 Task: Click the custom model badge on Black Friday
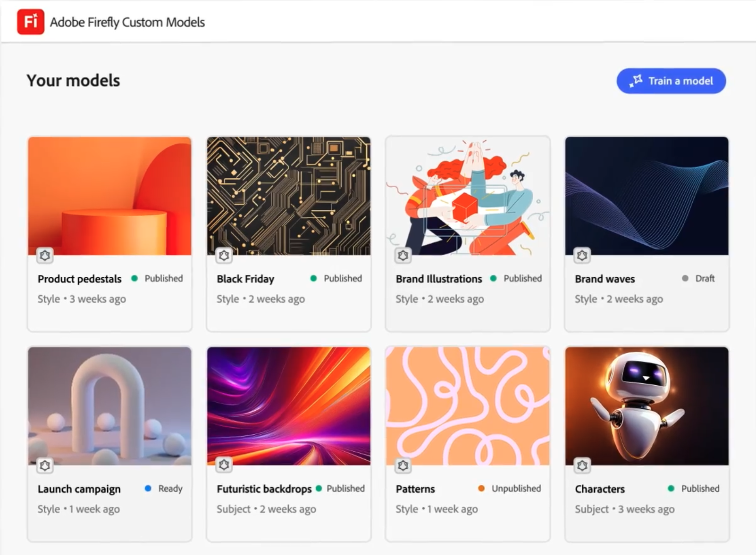[x=224, y=256]
